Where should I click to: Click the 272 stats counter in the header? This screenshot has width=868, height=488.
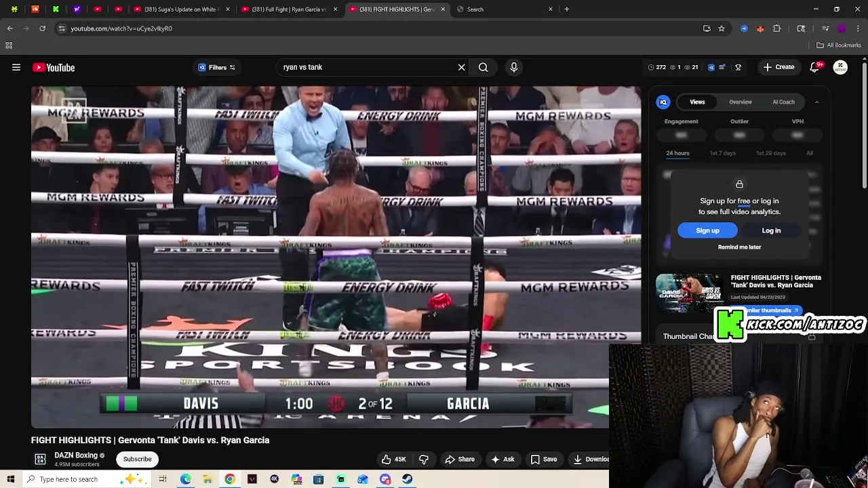(656, 67)
